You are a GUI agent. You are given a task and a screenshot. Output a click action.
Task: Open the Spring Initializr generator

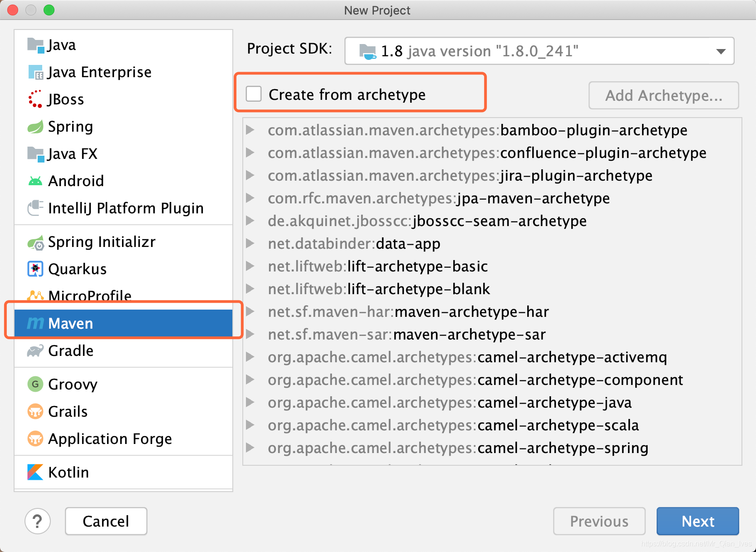pos(101,241)
